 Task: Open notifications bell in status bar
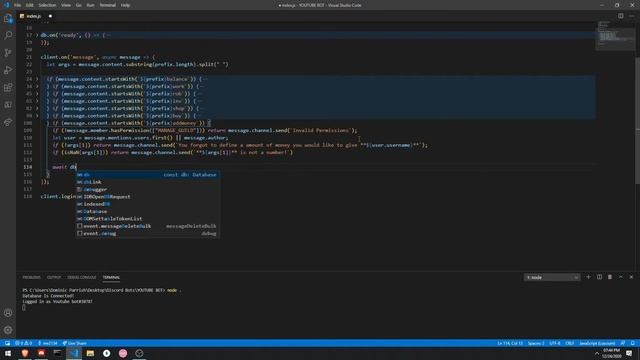click(633, 343)
